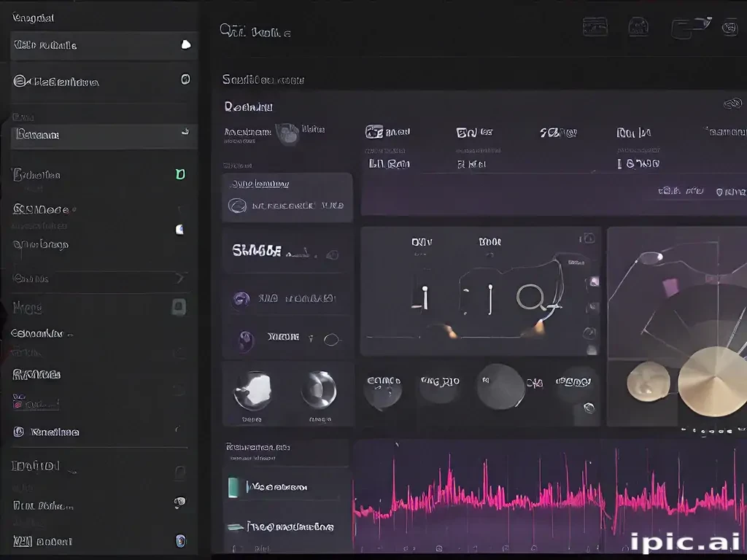Expand the sidebar field with the right chevron arrow

(x=100, y=278)
